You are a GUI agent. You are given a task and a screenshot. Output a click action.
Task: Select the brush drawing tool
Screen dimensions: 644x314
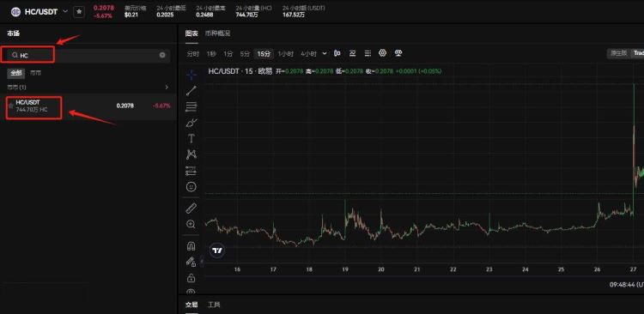point(191,123)
